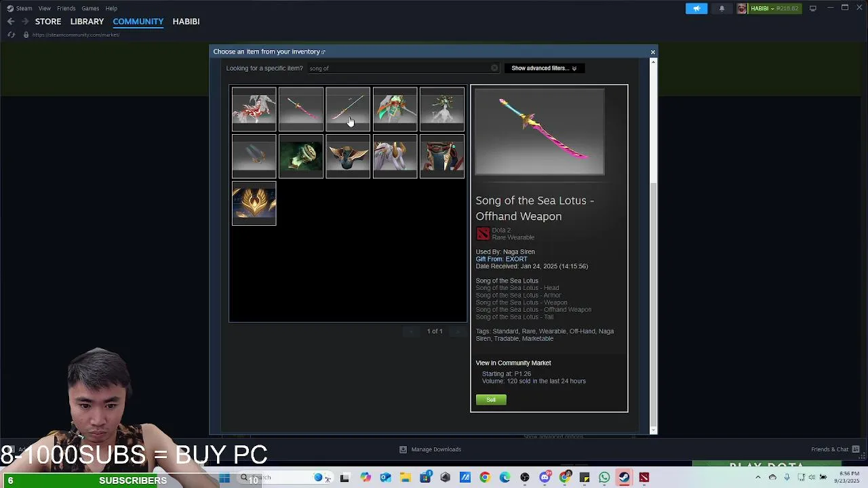
Task: Launch Microsoft Edge from the taskbar
Action: tap(505, 478)
